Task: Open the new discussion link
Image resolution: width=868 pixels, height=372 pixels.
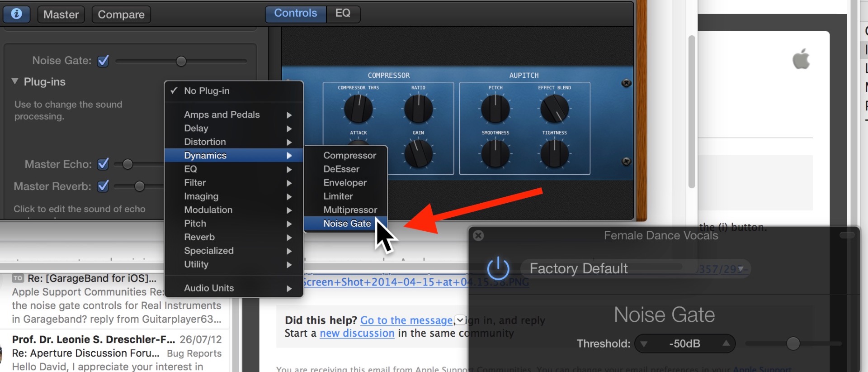Action: 357,333
